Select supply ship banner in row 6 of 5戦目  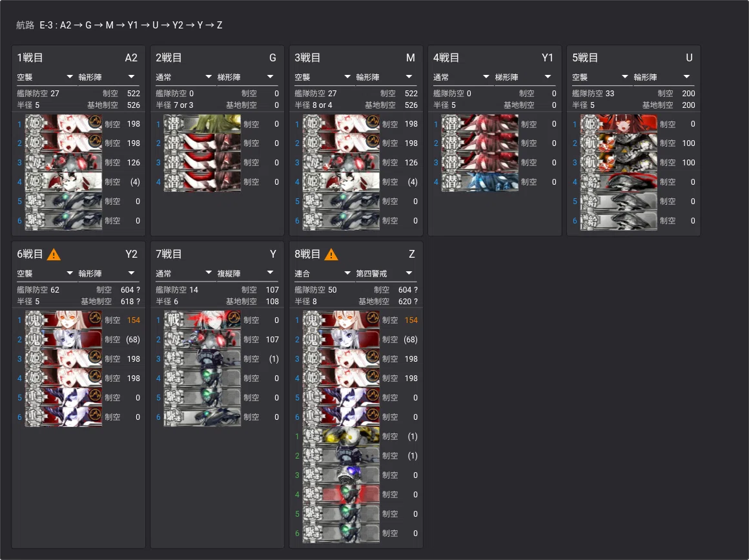pyautogui.click(x=619, y=221)
